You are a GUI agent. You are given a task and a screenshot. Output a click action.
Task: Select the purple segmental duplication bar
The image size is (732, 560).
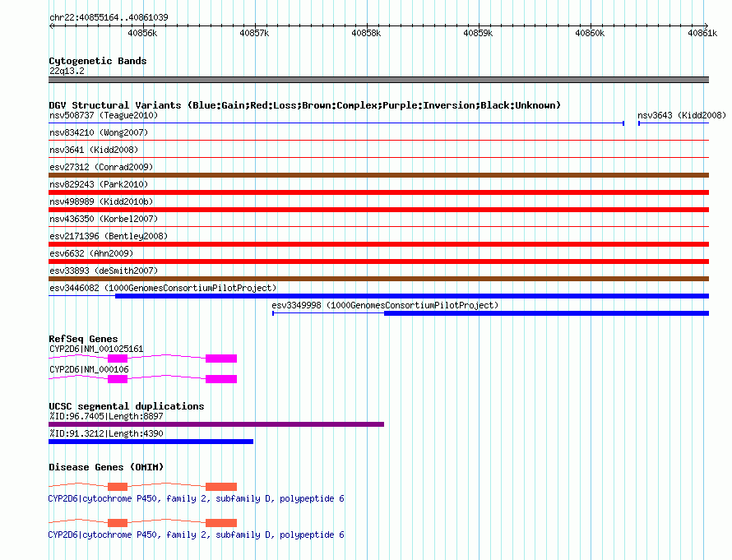click(x=216, y=424)
